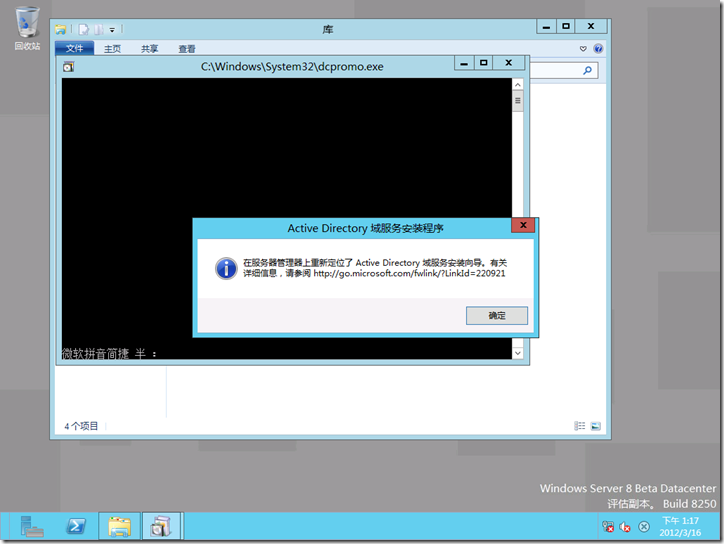
Task: Click the network tray icon
Action: pyautogui.click(x=608, y=526)
